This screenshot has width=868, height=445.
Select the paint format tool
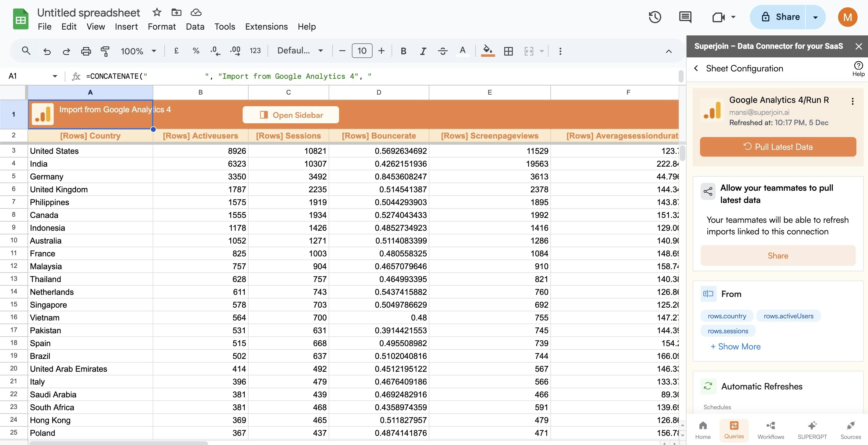tap(105, 51)
